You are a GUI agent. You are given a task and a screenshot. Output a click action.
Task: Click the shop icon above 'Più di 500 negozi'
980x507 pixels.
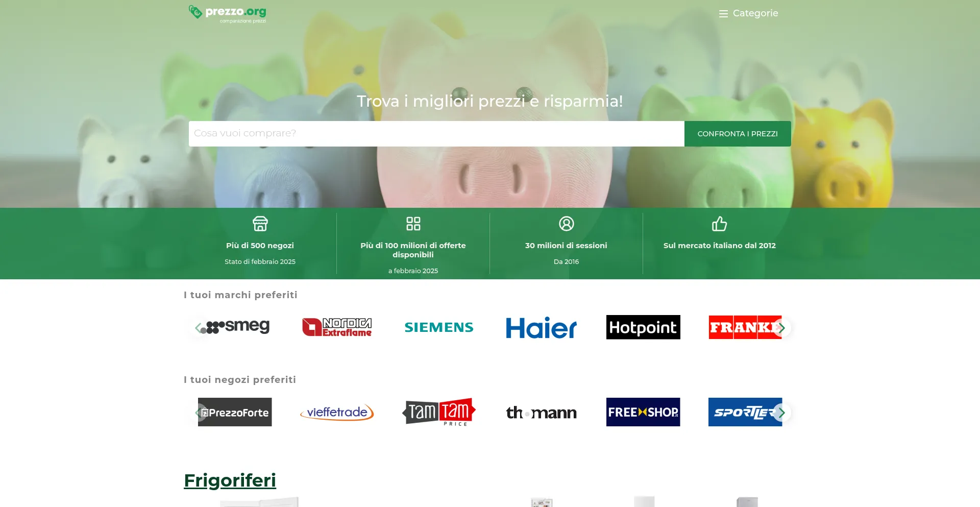(260, 224)
